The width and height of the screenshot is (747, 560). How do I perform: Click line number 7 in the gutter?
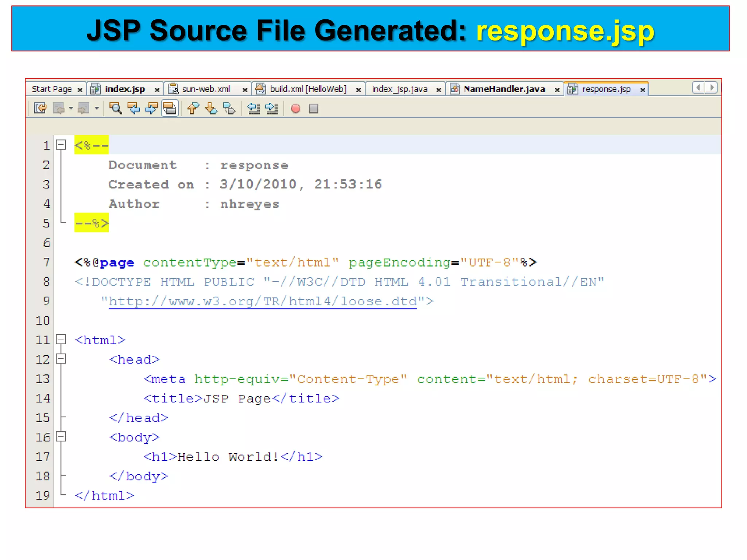pyautogui.click(x=46, y=262)
